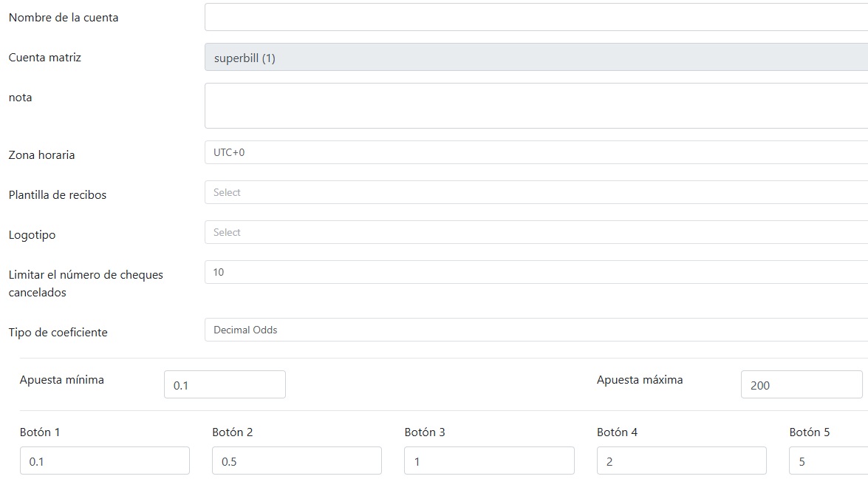
Task: Click the 'Apuesta mínima' label
Action: click(x=62, y=380)
